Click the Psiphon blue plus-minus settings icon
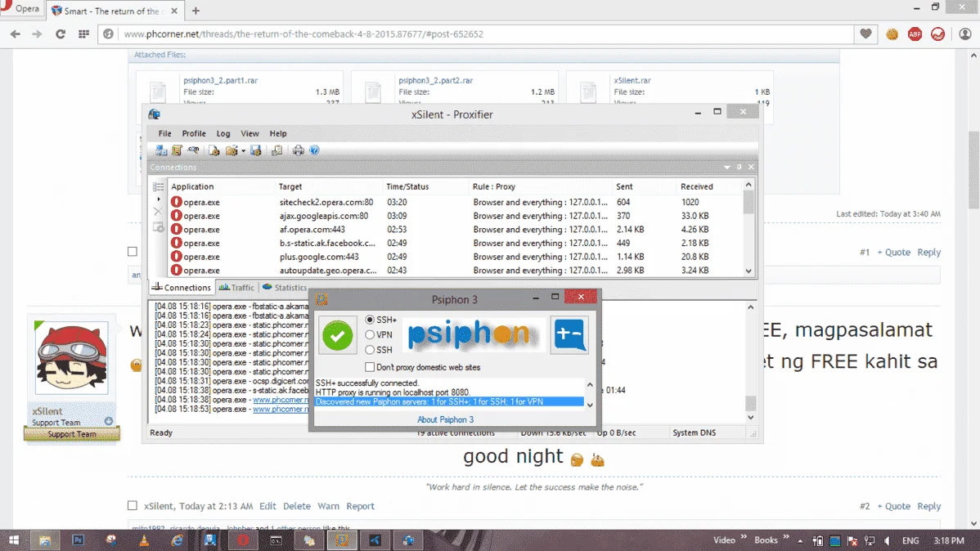 [569, 335]
